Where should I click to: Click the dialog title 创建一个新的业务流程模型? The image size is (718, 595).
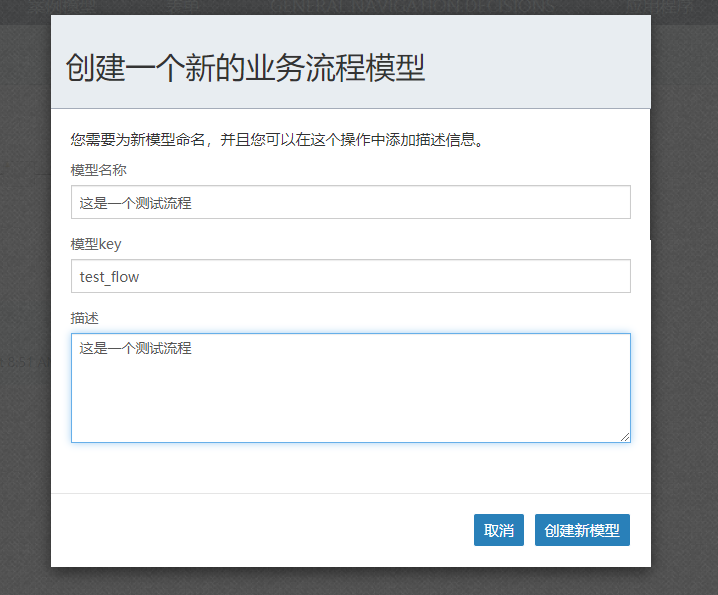pyautogui.click(x=245, y=68)
